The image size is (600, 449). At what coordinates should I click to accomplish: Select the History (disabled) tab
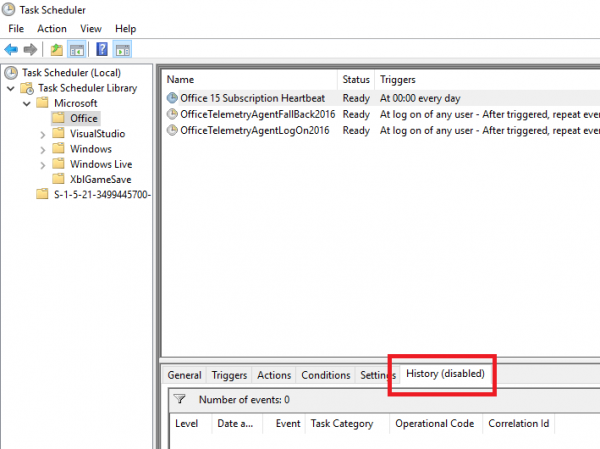(x=445, y=373)
